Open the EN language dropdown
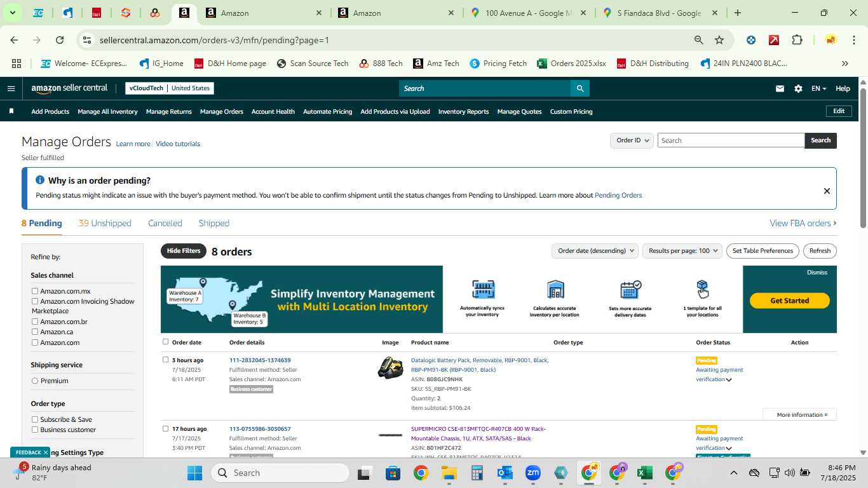This screenshot has width=868, height=488. (818, 88)
